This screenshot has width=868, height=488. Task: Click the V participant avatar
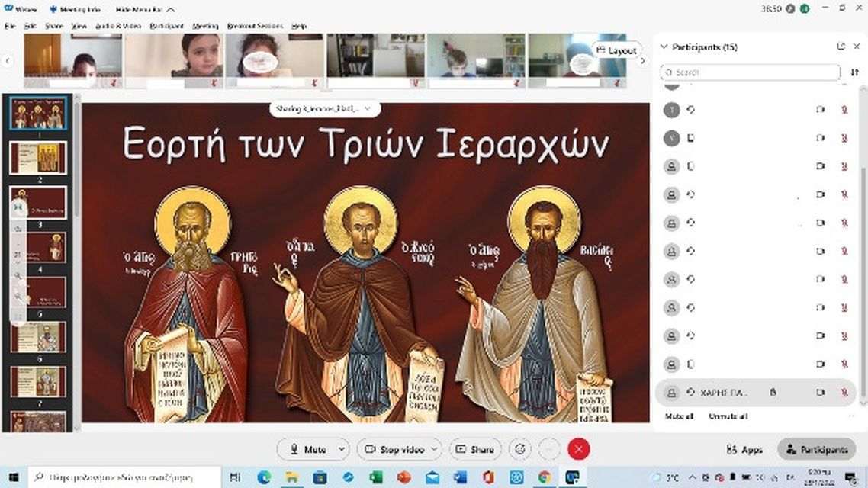point(671,138)
